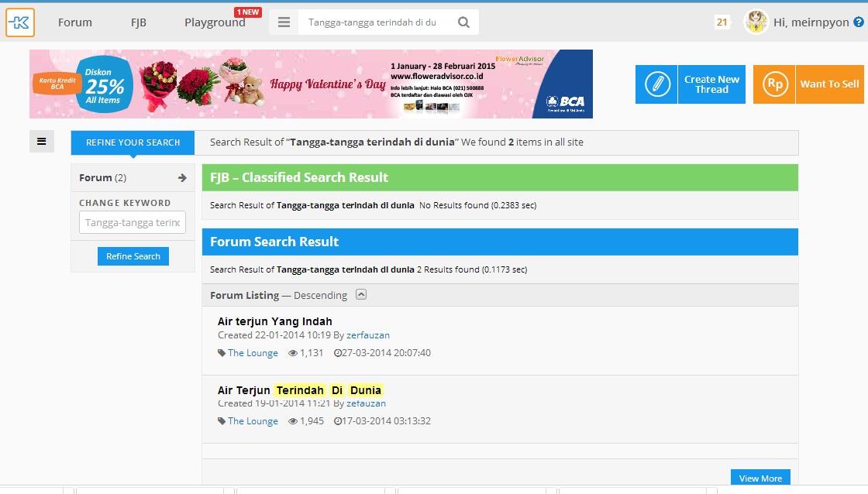Open the 21 notifications badge
Viewport: 868px width, 494px height.
[722, 22]
